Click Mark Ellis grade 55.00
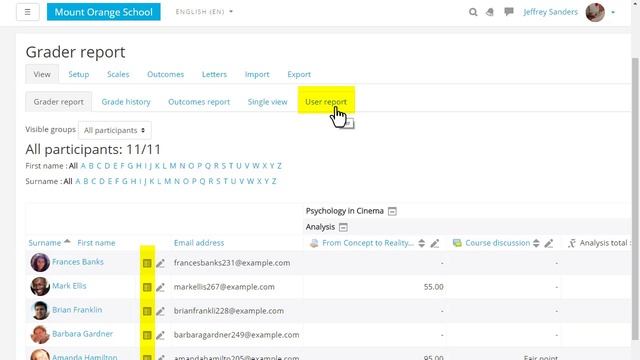 (x=433, y=287)
